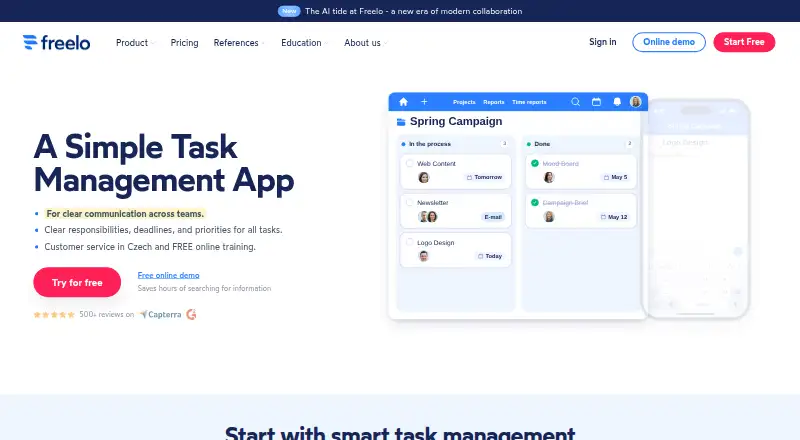Viewport: 800px width, 440px height.
Task: Uncheck the completed Campaign Brief task
Action: pyautogui.click(x=535, y=203)
